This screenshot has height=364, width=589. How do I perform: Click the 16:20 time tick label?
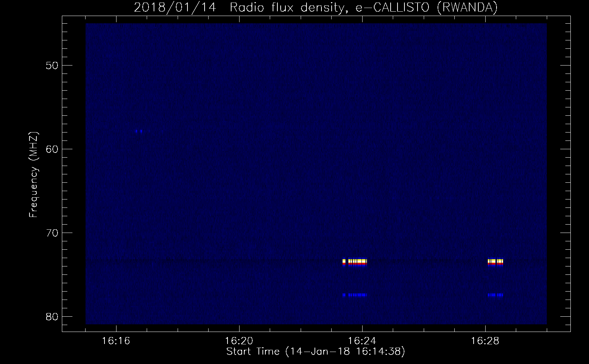tap(239, 341)
